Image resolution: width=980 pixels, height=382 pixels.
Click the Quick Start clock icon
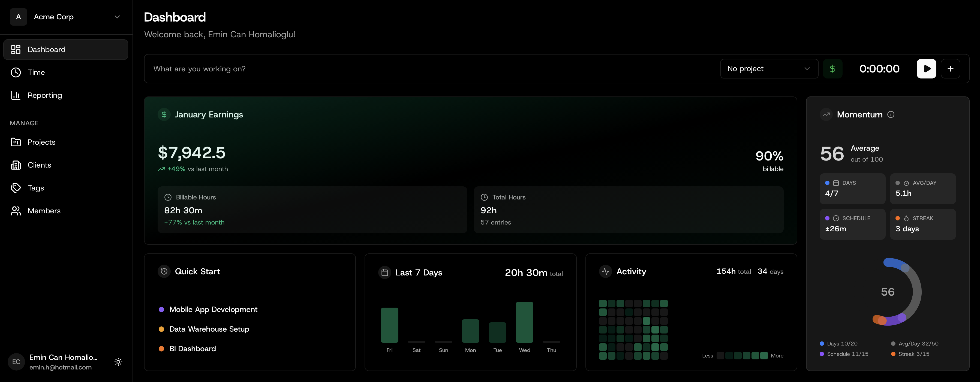pos(164,271)
